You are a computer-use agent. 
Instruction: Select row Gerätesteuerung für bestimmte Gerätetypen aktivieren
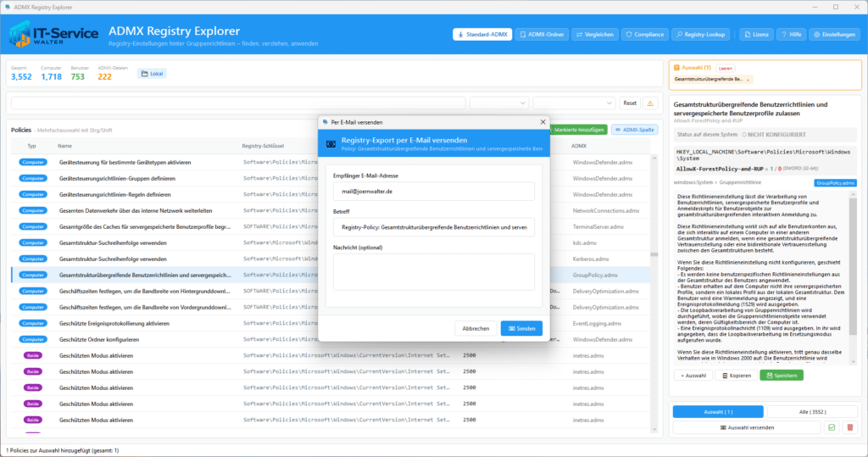tap(330, 162)
